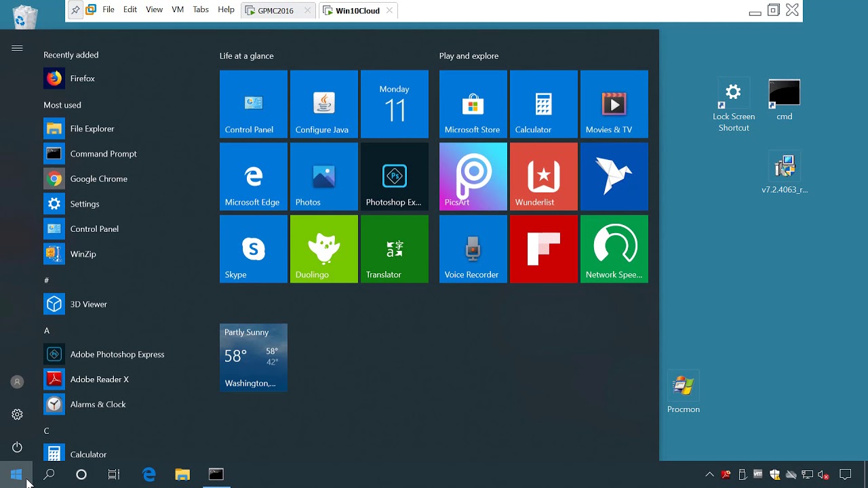Launch the Skype tile
This screenshot has width=868, height=488.
click(x=253, y=249)
